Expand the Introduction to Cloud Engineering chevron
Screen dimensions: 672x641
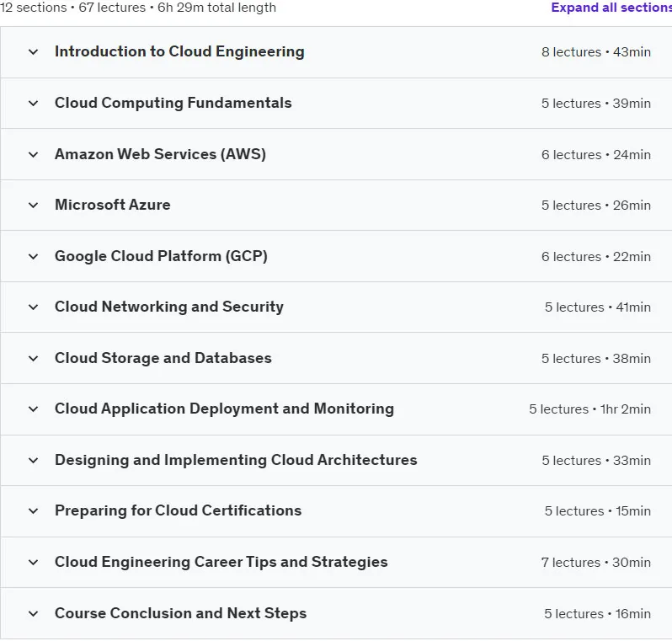coord(33,52)
